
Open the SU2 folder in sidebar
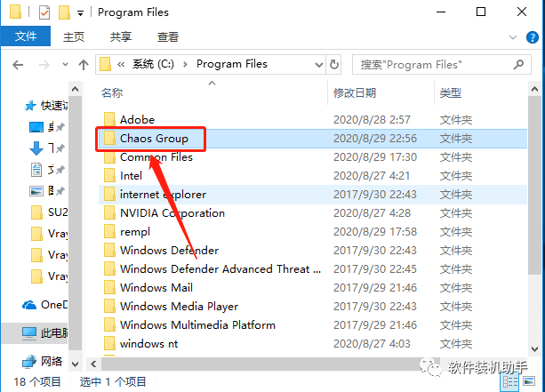[49, 212]
